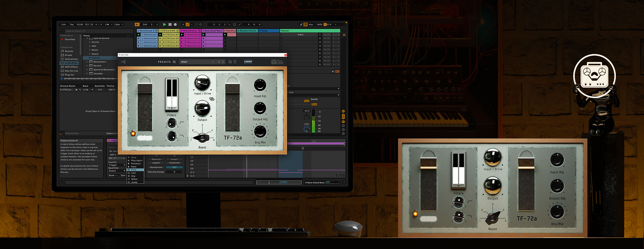Screen dimensions: 644x249
Task: Select the Instruments category in browser
Action: 69,59
